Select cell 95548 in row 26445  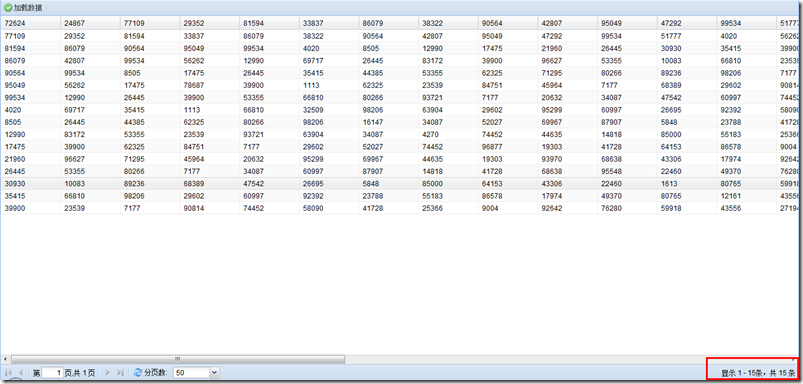[627, 171]
